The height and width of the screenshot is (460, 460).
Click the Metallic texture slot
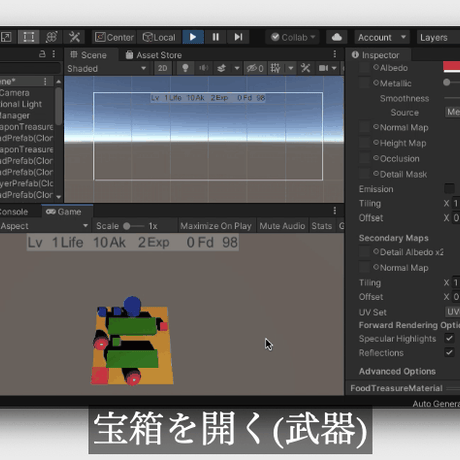365,83
